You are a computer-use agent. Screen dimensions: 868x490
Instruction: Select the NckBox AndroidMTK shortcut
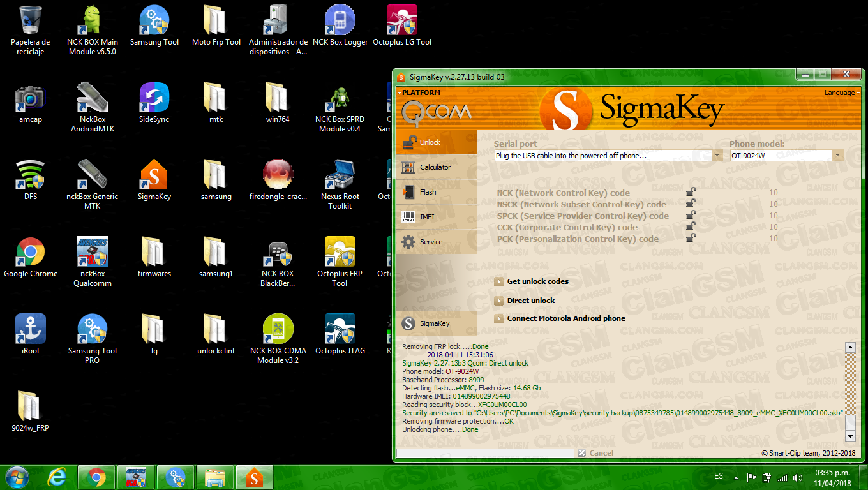pos(93,108)
